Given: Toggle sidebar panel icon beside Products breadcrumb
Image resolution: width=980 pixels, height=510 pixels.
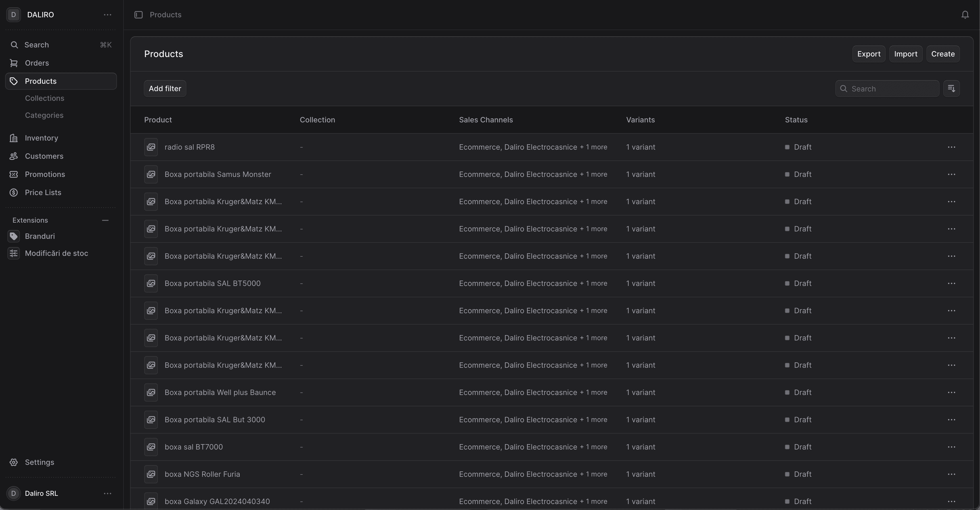Looking at the screenshot, I should point(139,15).
